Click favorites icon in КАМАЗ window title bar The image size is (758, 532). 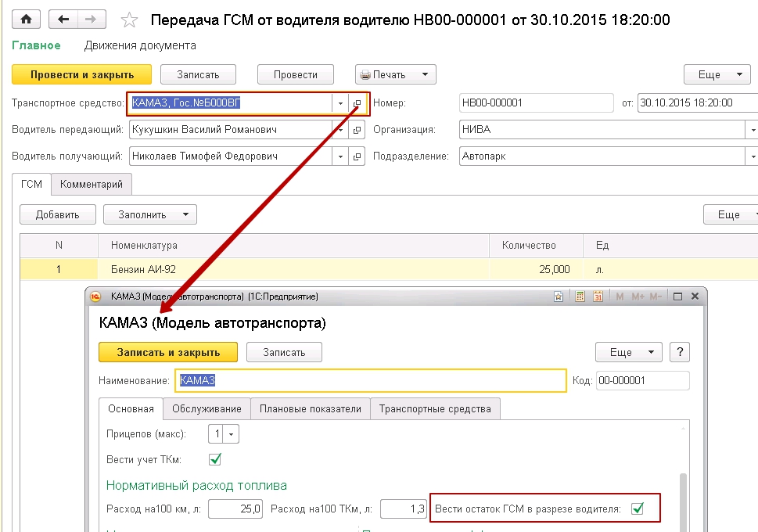(559, 297)
